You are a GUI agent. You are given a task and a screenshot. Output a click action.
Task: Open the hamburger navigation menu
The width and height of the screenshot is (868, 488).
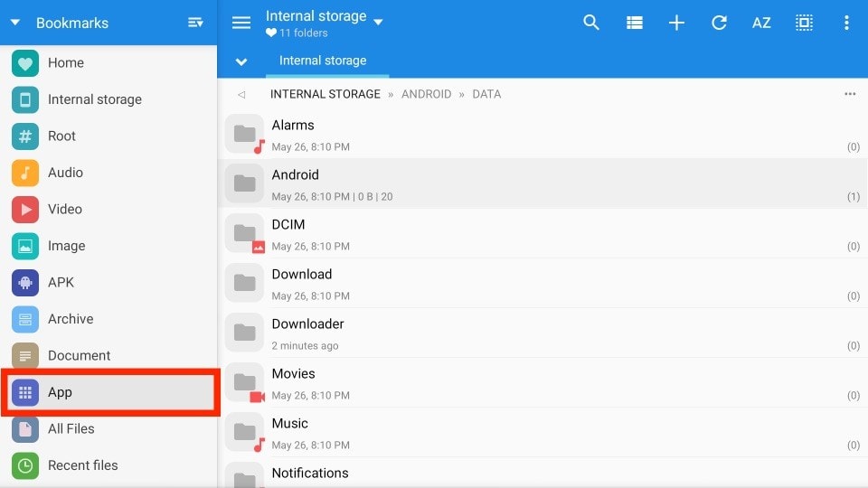click(241, 23)
